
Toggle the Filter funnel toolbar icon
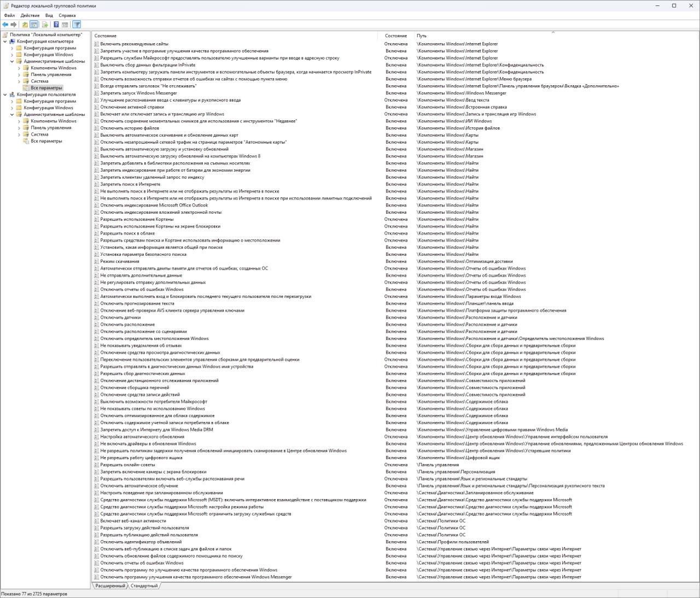coord(77,25)
